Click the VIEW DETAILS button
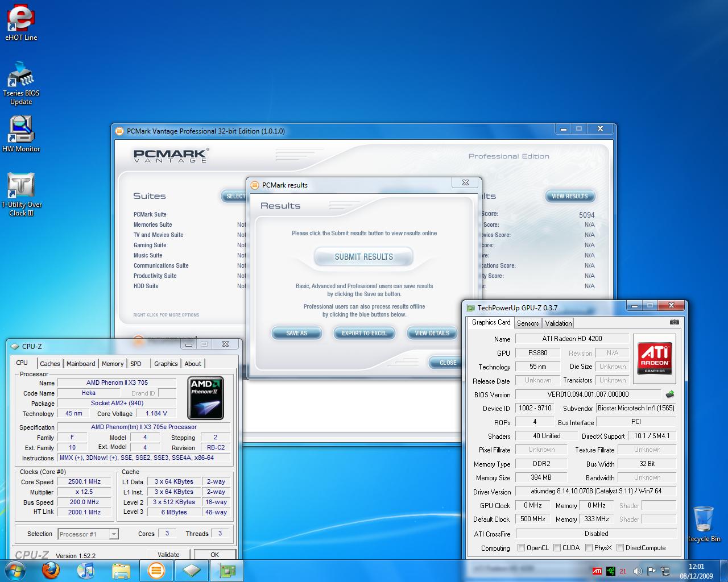728x582 pixels. pyautogui.click(x=432, y=333)
